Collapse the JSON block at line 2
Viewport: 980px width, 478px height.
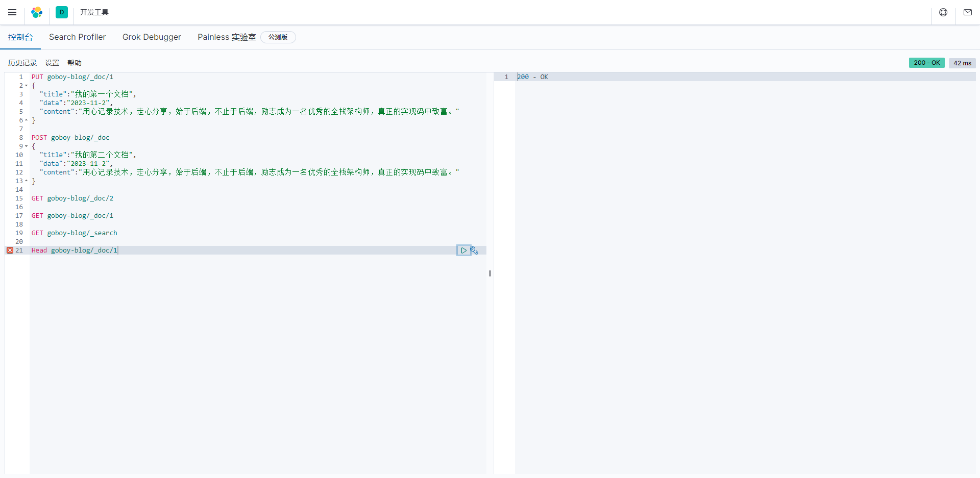(27, 86)
